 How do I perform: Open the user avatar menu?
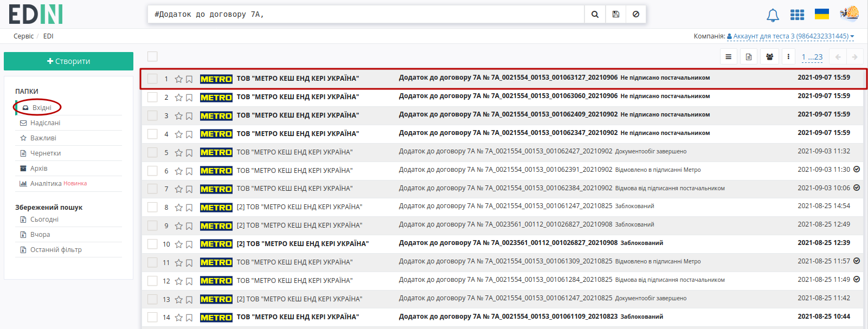click(850, 14)
